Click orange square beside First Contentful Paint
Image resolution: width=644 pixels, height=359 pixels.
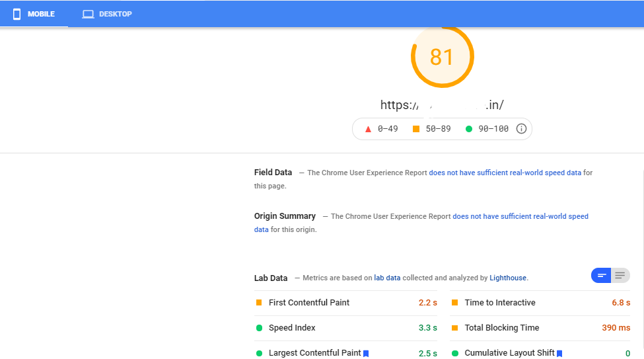pyautogui.click(x=259, y=303)
